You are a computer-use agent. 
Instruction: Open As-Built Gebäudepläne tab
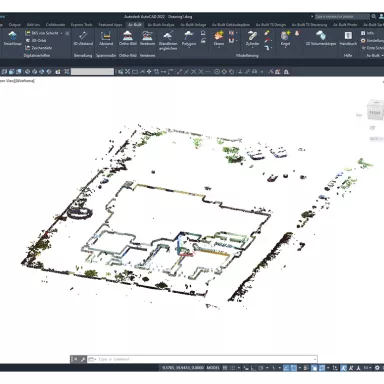click(230, 25)
